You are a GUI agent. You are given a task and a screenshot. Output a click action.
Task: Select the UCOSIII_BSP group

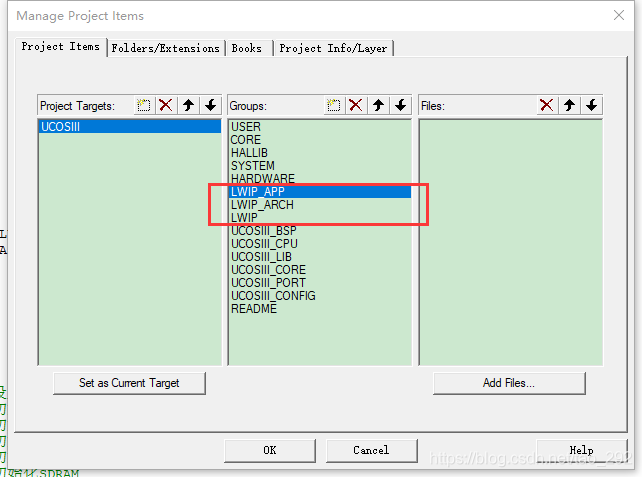[320, 231]
